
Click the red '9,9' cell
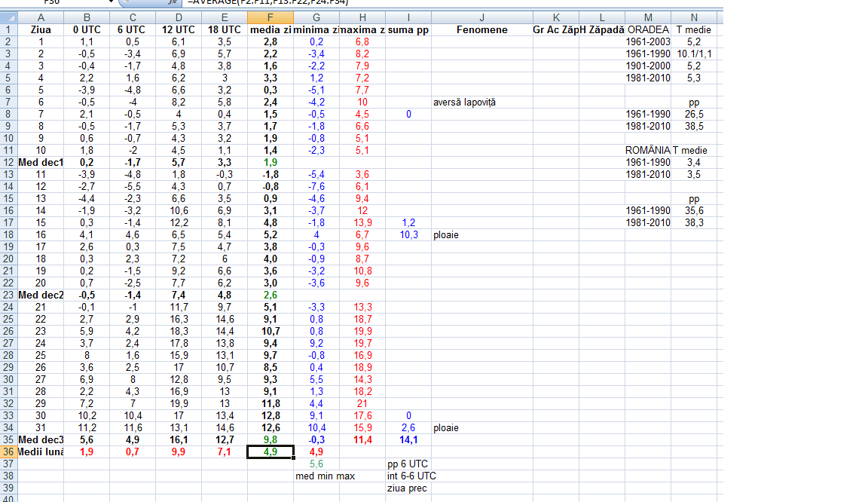pos(179,451)
